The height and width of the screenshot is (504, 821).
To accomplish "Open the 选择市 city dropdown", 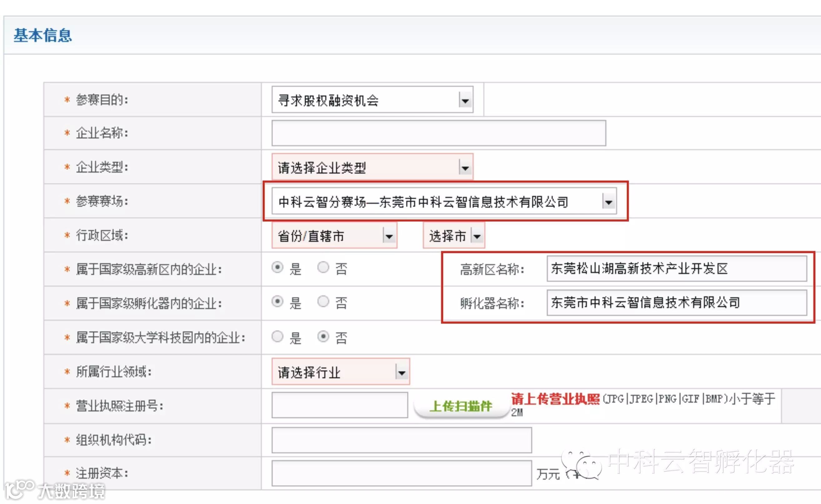I will click(x=477, y=236).
